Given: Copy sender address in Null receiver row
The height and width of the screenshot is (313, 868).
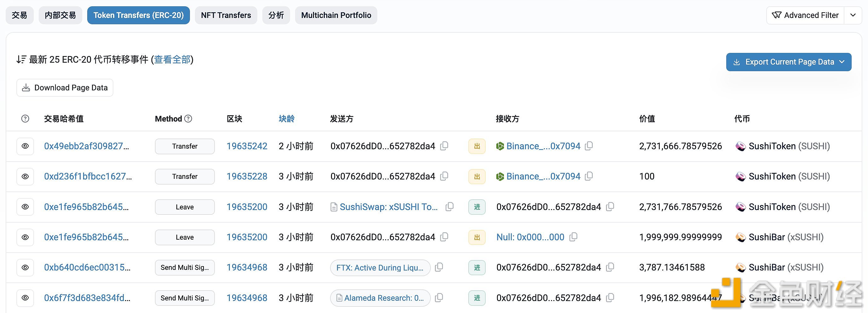Looking at the screenshot, I should pos(444,237).
